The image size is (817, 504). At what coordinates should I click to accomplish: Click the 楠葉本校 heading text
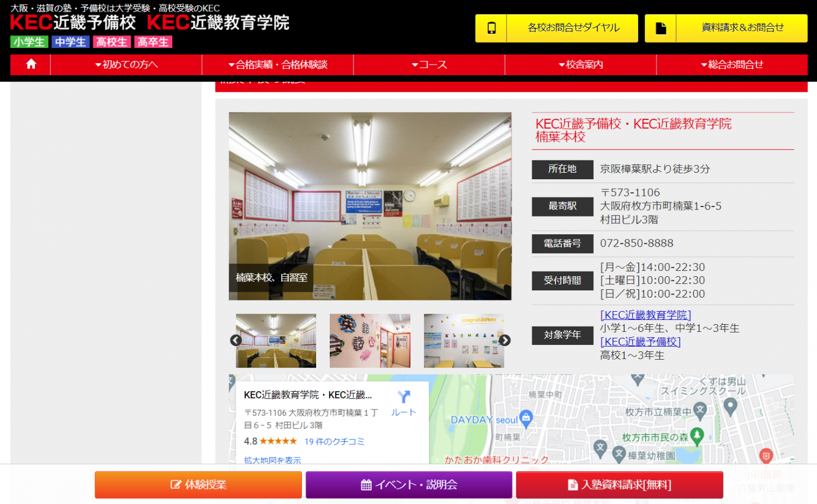pyautogui.click(x=560, y=137)
